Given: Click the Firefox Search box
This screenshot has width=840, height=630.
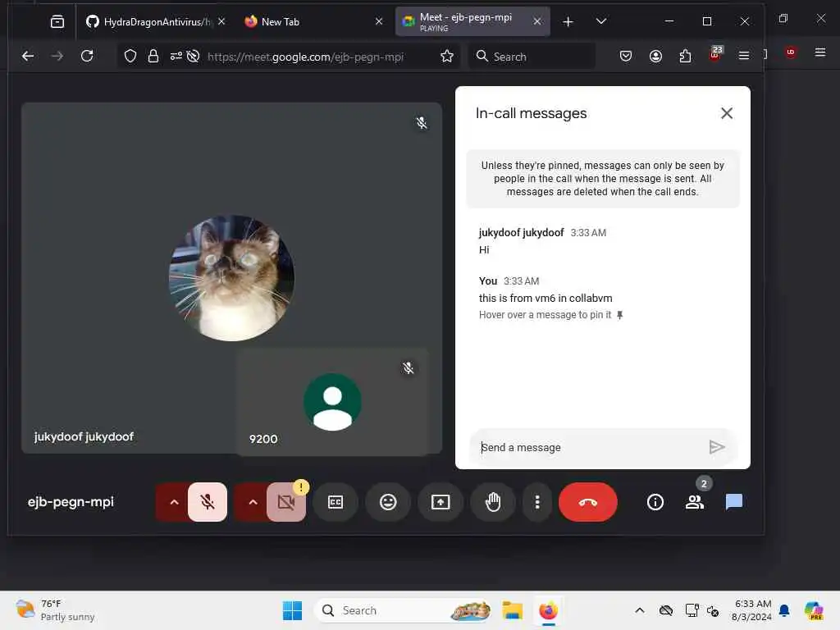Looking at the screenshot, I should (x=532, y=57).
